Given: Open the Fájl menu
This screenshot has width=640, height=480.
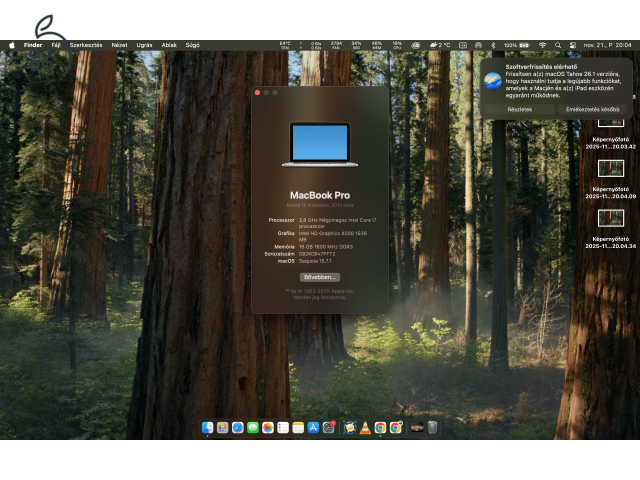Looking at the screenshot, I should [x=56, y=45].
